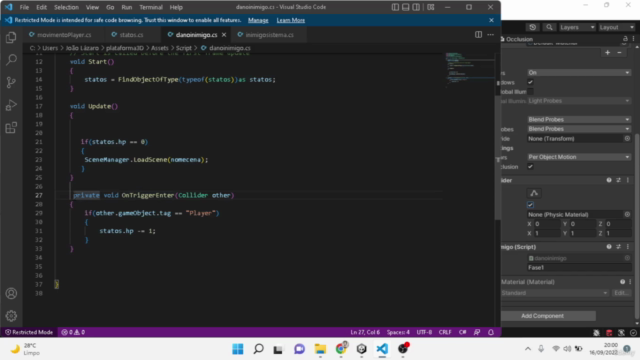Open the Light Probes dropdown
The image size is (640, 360).
[578, 100]
